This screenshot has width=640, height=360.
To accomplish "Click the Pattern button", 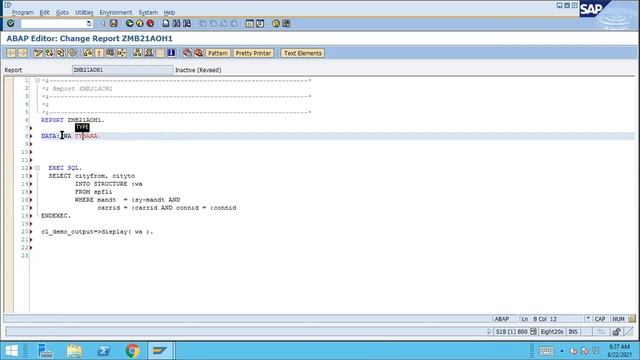I will [218, 53].
